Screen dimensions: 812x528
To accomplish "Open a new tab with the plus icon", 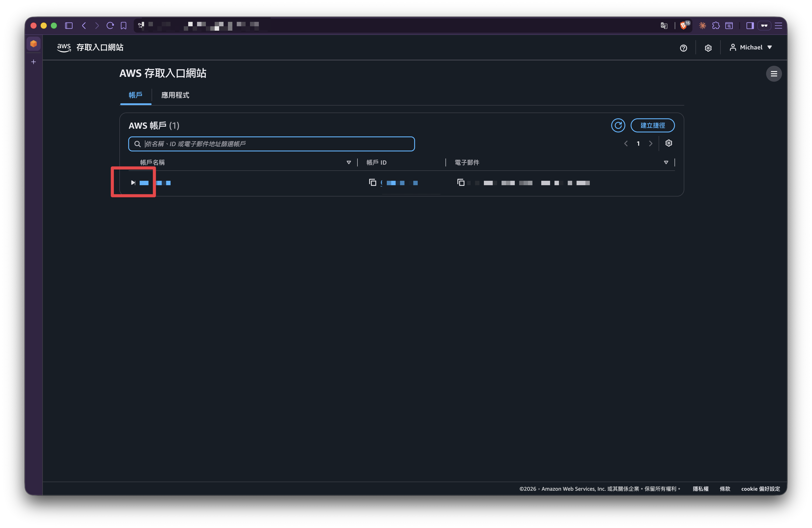I will [x=34, y=62].
